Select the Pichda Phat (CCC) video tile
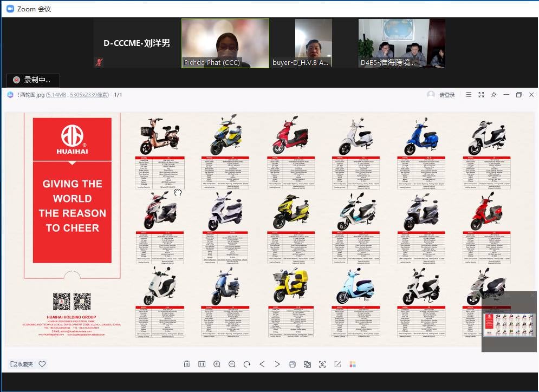The image size is (539, 392). point(225,43)
